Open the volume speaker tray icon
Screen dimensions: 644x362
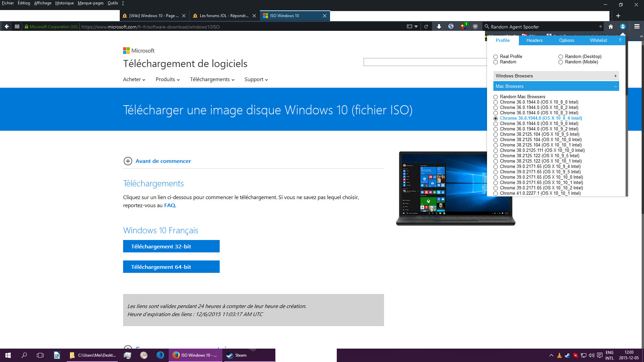click(591, 355)
